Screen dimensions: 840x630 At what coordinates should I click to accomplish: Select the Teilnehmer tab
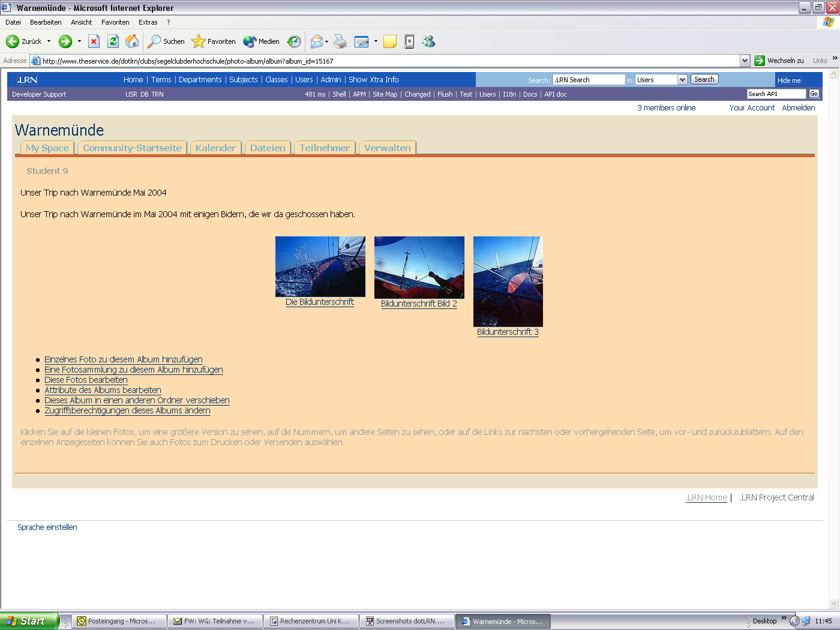tap(325, 148)
